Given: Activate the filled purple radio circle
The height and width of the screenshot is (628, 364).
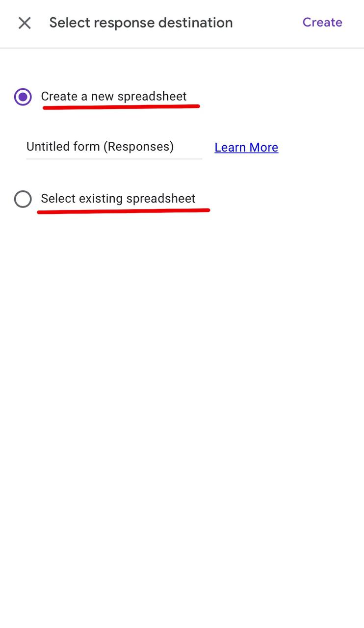Looking at the screenshot, I should pyautogui.click(x=23, y=97).
